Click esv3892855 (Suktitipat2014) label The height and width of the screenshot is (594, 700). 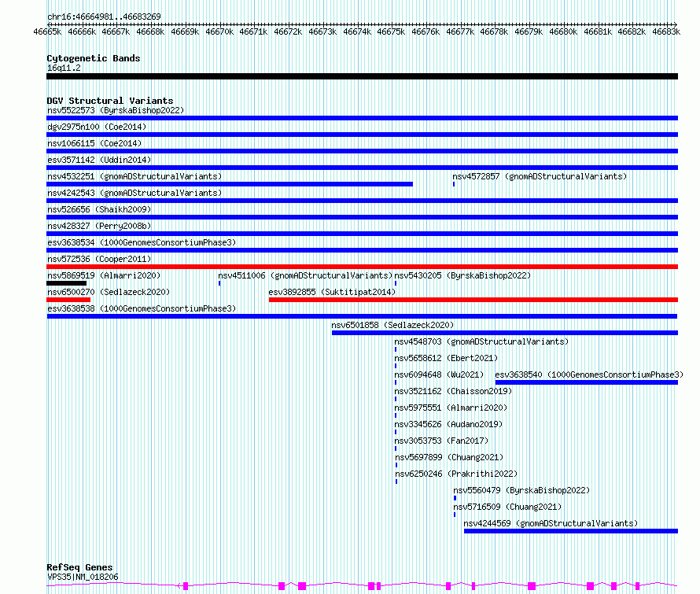click(x=332, y=292)
